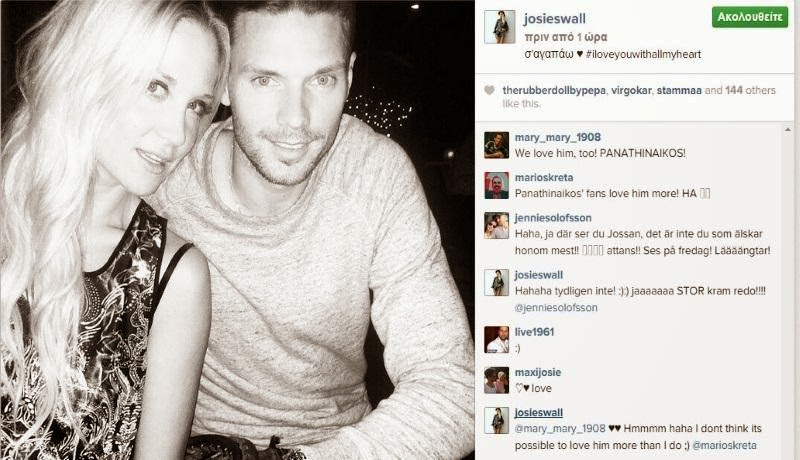Image resolution: width=800 pixels, height=460 pixels.
Task: Click the heart like icon beside likes
Action: coord(489,90)
